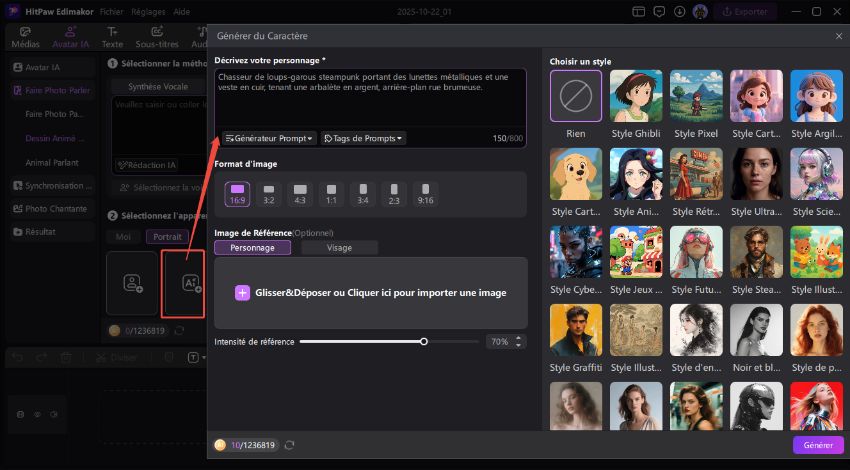Select the 'Rien' no-style icon
850x470 pixels.
(x=576, y=96)
